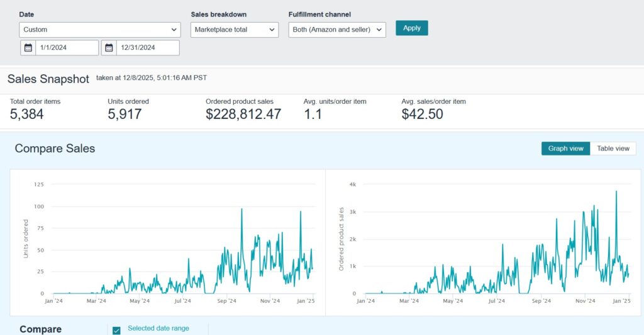Screen dimensions: 644x335
Task: Open the start date calendar picker icon
Action: coord(28,48)
